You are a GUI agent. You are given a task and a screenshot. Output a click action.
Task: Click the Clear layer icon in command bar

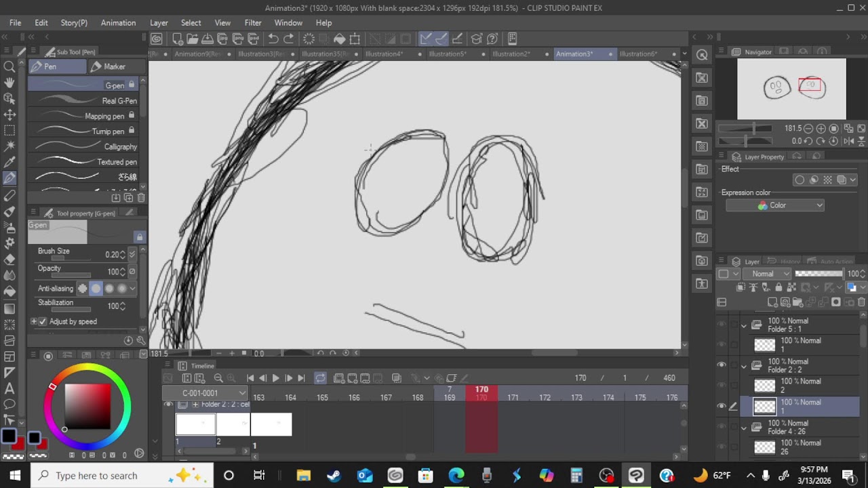(309, 39)
